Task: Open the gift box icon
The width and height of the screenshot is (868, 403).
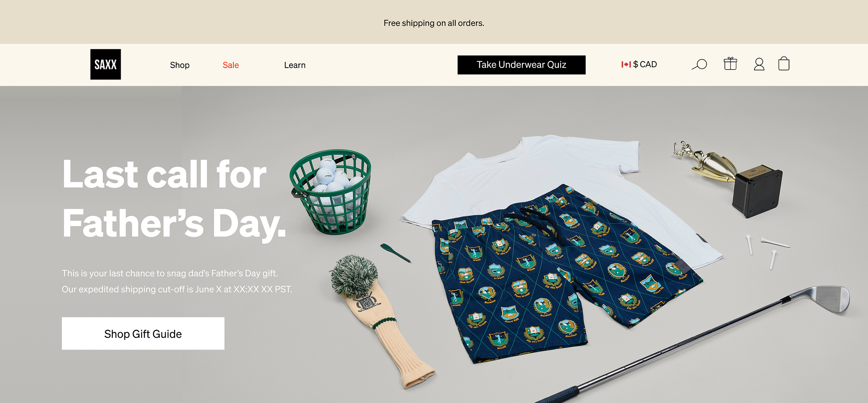Action: pos(730,64)
